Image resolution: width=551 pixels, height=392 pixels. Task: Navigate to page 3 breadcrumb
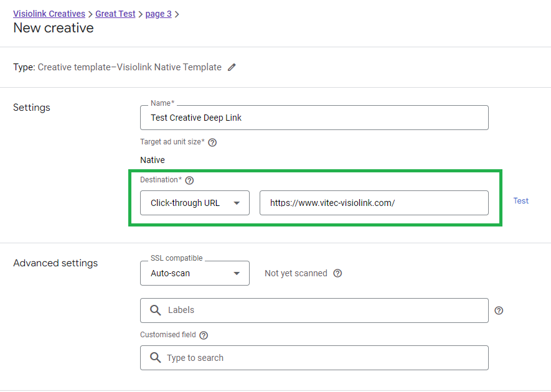(159, 14)
